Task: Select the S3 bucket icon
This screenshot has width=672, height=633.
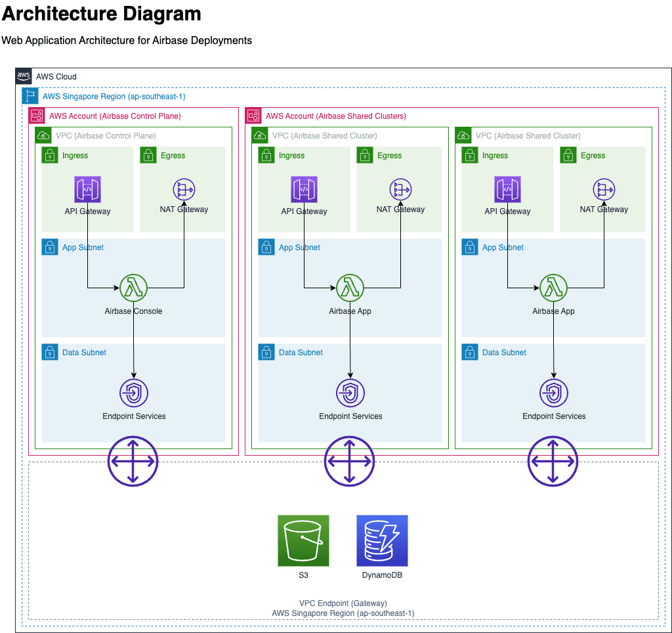Action: pyautogui.click(x=303, y=540)
